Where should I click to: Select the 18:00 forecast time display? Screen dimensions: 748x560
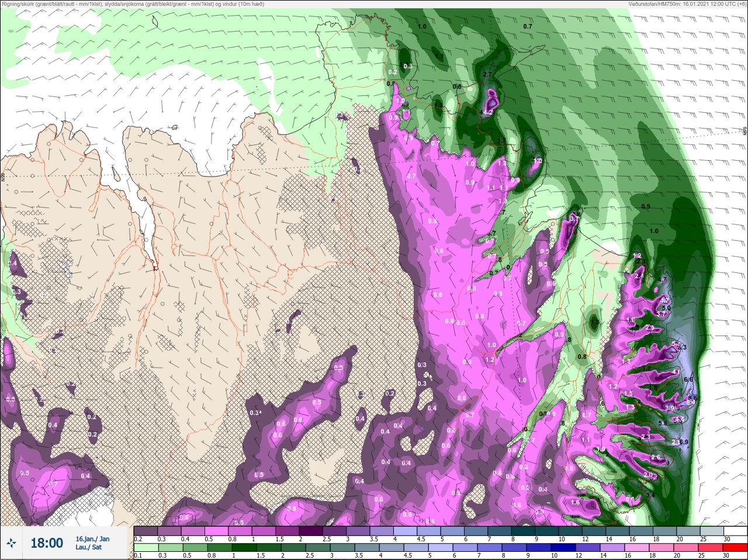(x=47, y=544)
